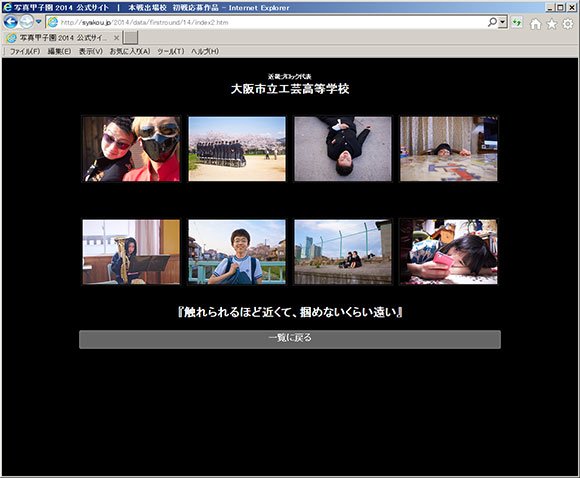Open the お気に入り(A) menu
The width and height of the screenshot is (580, 478).
click(x=130, y=51)
